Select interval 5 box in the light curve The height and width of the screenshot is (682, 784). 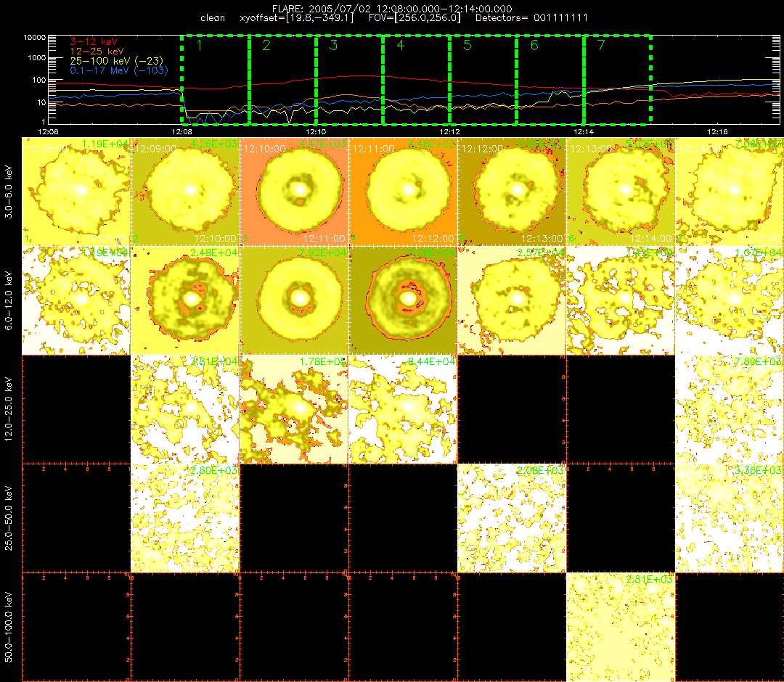(483, 79)
